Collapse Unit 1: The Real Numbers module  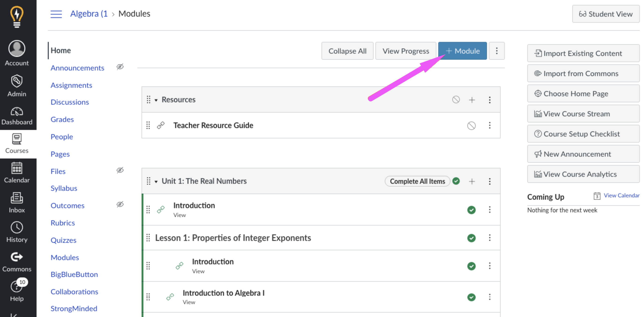(156, 182)
